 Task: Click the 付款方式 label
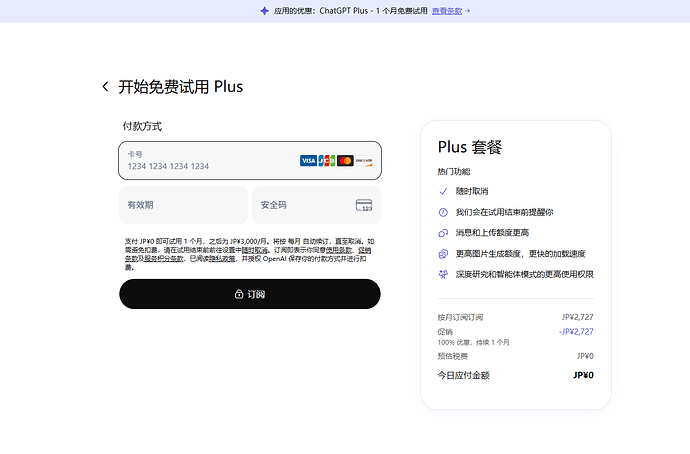(x=142, y=126)
